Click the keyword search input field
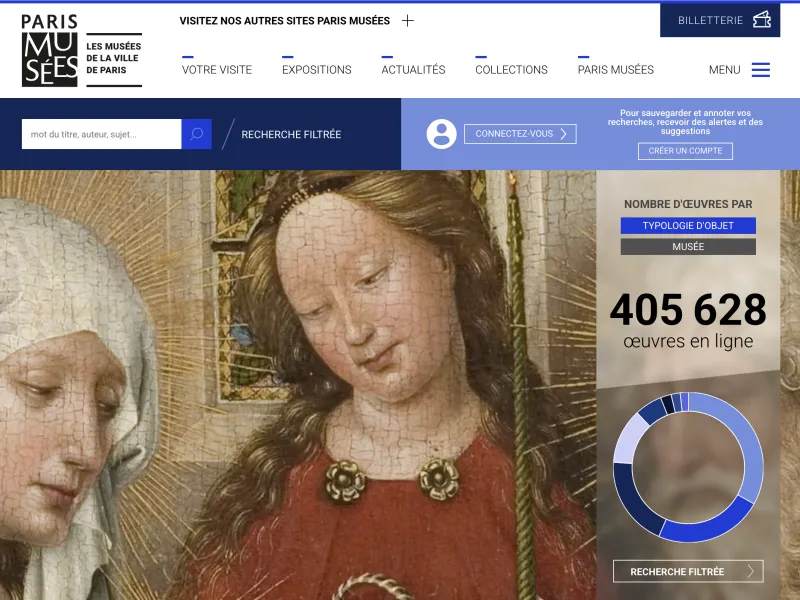Image resolution: width=800 pixels, height=600 pixels. coord(101,134)
